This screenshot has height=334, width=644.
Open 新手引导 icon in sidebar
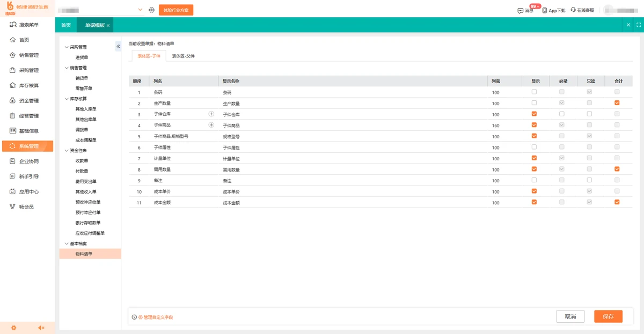coord(13,176)
